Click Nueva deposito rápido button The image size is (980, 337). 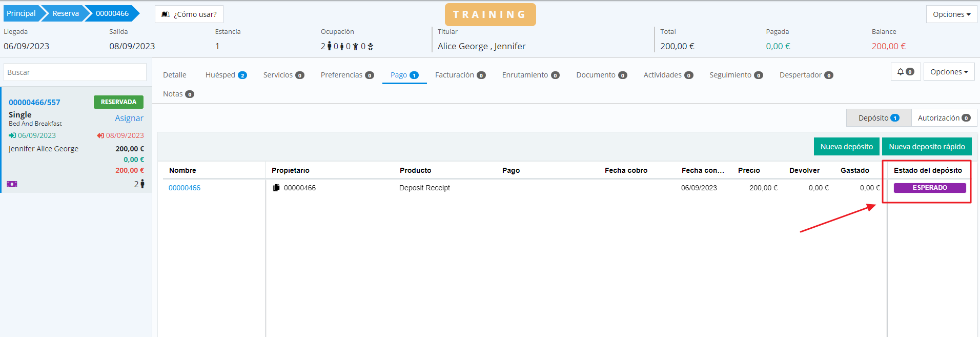[x=927, y=147]
